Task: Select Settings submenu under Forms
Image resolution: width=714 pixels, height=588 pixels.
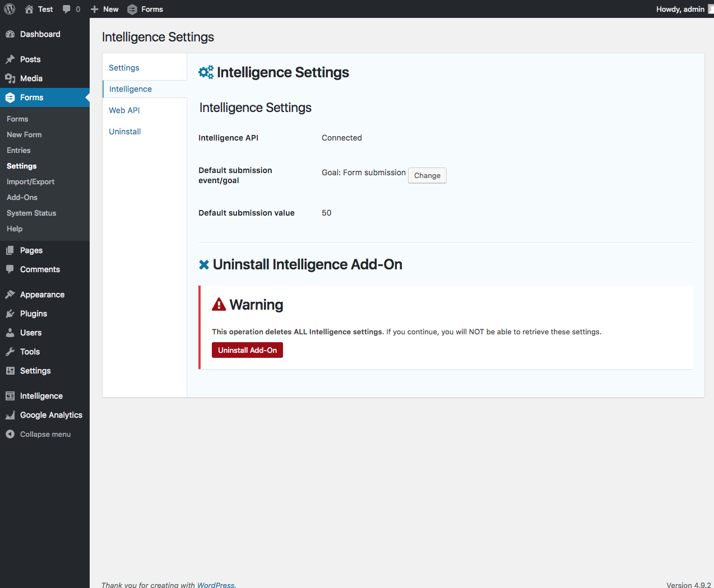Action: [22, 166]
